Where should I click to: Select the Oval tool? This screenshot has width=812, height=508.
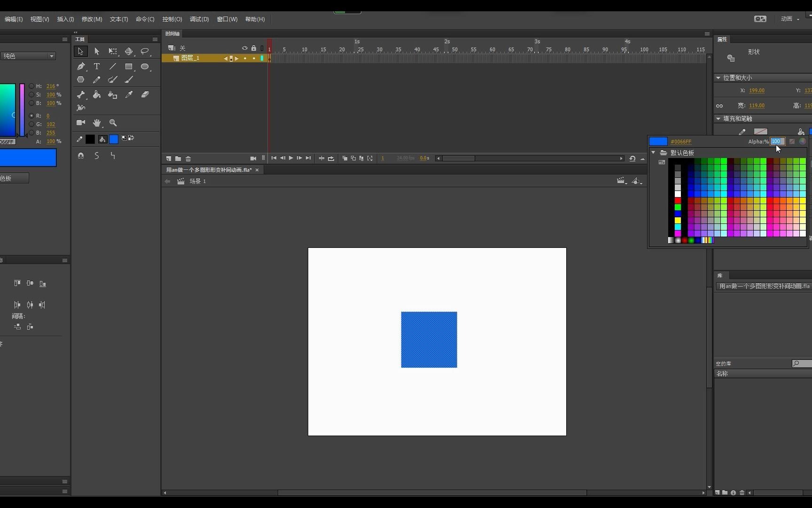145,66
